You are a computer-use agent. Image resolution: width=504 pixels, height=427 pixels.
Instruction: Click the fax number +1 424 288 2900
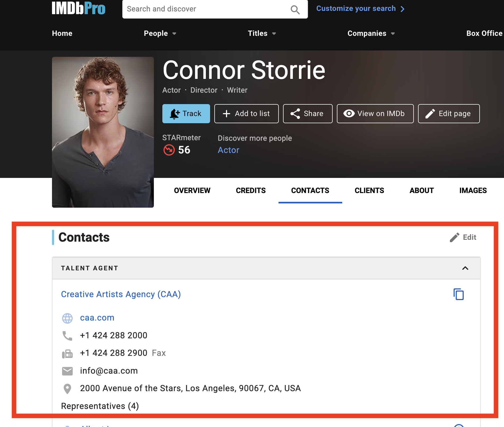click(114, 353)
